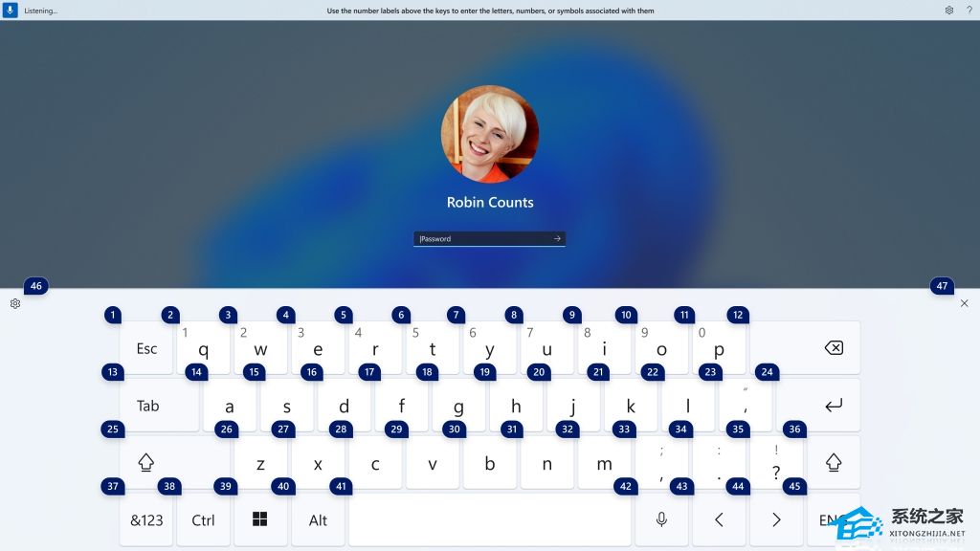Viewport: 980px width, 551px height.
Task: Click the Alt modifier key
Action: pyautogui.click(x=318, y=519)
